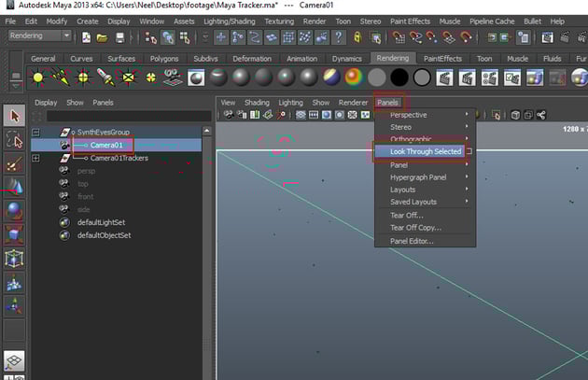Image resolution: width=588 pixels, height=380 pixels.
Task: Select the arrow Select tool
Action: [14, 116]
